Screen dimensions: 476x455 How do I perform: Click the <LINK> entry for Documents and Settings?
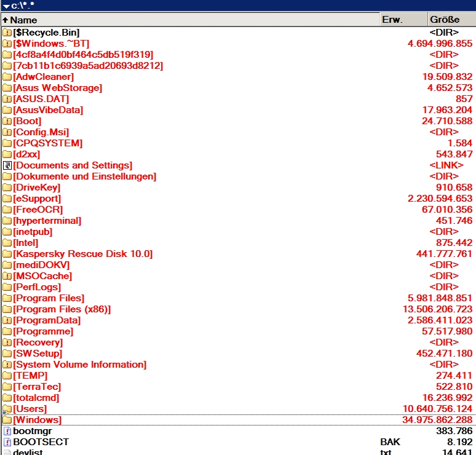pyautogui.click(x=446, y=165)
